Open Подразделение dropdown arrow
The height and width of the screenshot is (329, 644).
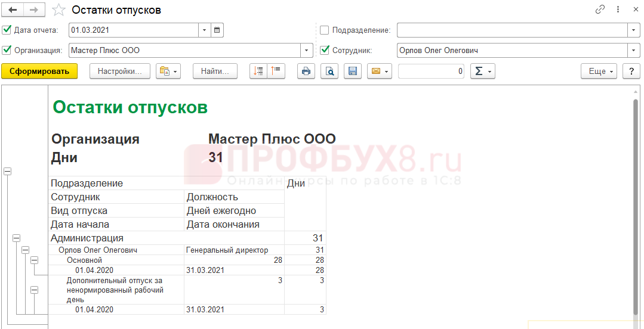click(x=634, y=30)
